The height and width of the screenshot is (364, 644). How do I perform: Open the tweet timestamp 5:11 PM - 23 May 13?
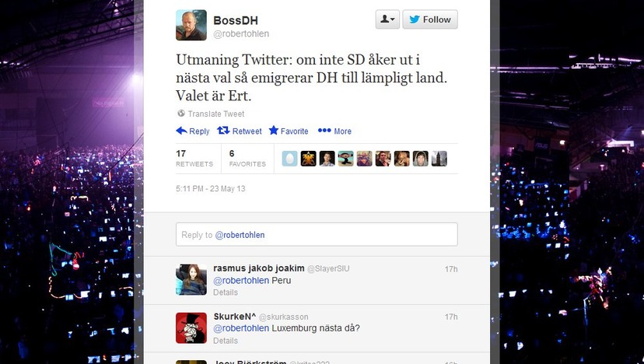pyautogui.click(x=210, y=188)
